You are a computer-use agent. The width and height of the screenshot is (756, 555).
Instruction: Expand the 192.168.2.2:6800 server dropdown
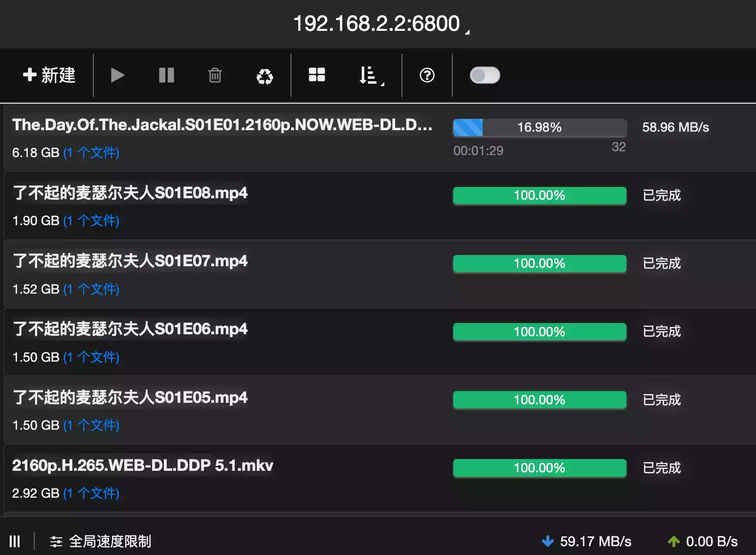pos(380,23)
